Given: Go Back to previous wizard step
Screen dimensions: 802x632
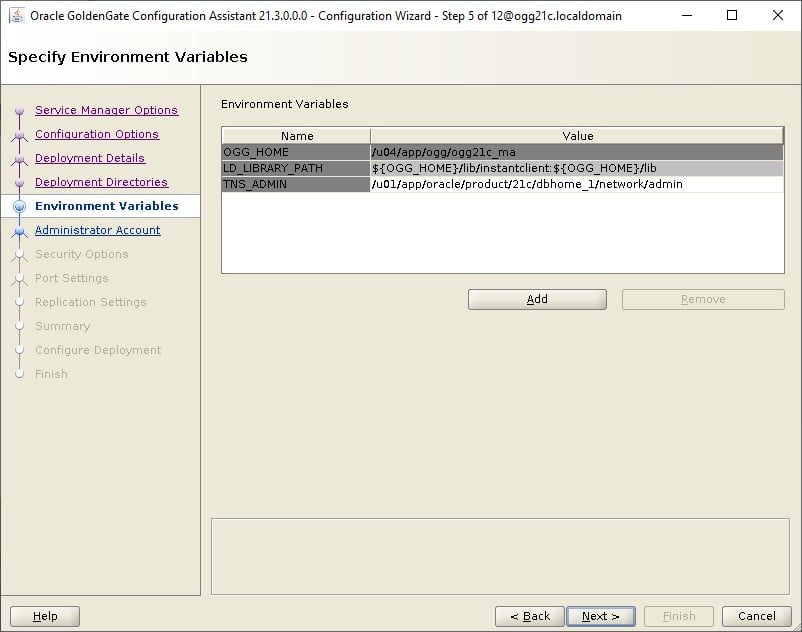Looking at the screenshot, I should pos(530,616).
